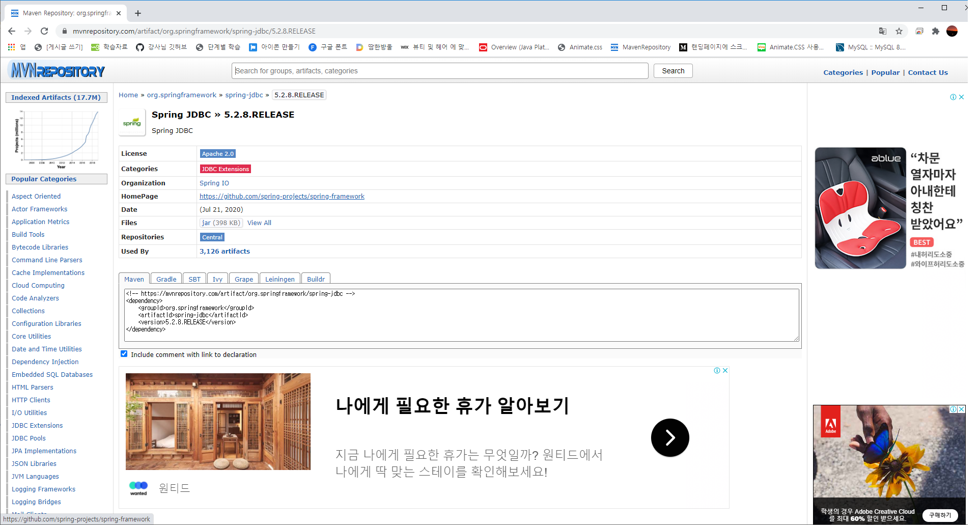Switch to the Gradle tab
This screenshot has height=525, width=980.
click(x=166, y=279)
